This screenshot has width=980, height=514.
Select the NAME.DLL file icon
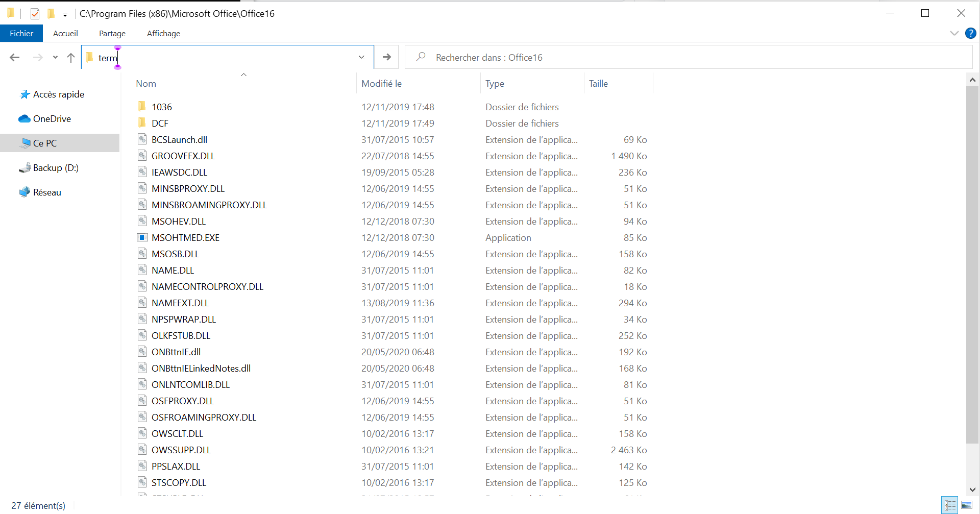pos(142,270)
